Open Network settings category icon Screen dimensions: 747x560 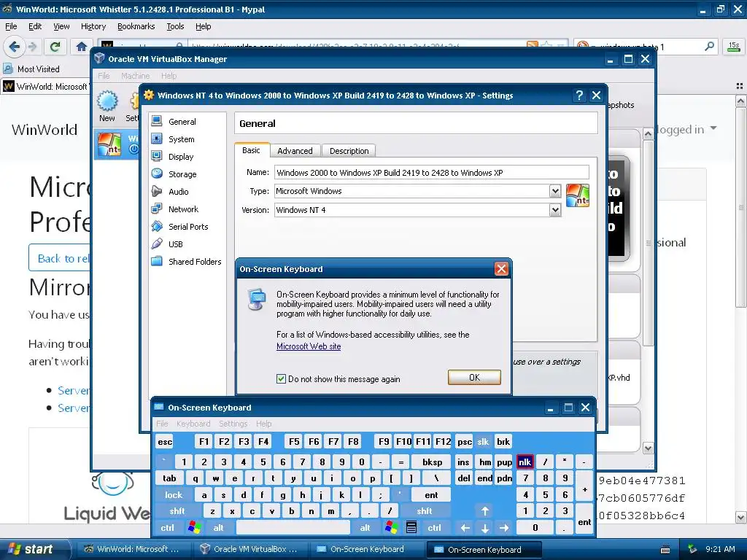(x=157, y=209)
